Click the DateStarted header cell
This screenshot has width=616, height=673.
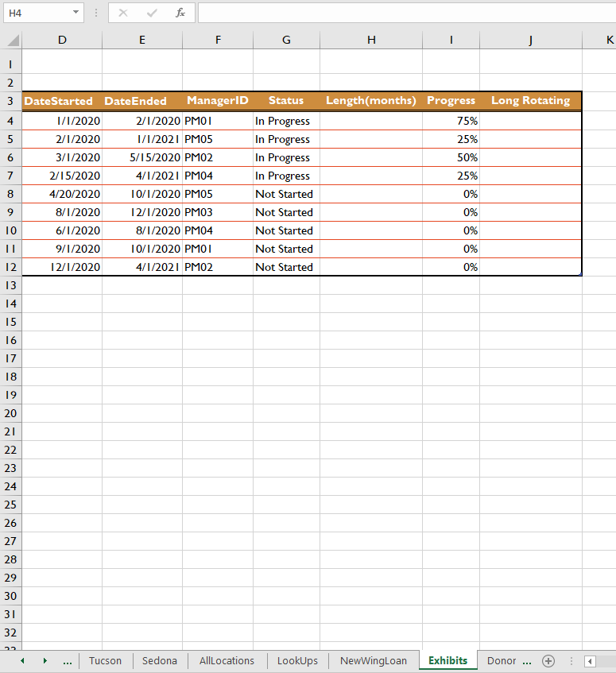click(x=62, y=101)
